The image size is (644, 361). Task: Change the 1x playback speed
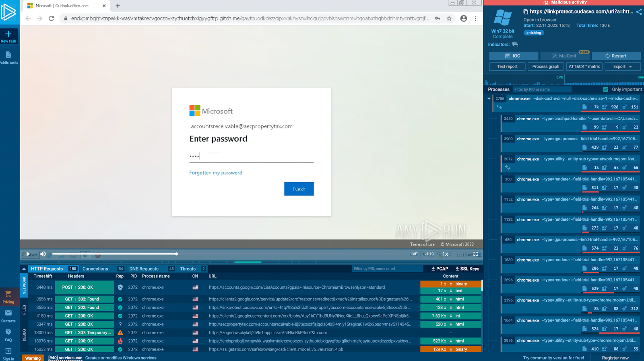445,254
